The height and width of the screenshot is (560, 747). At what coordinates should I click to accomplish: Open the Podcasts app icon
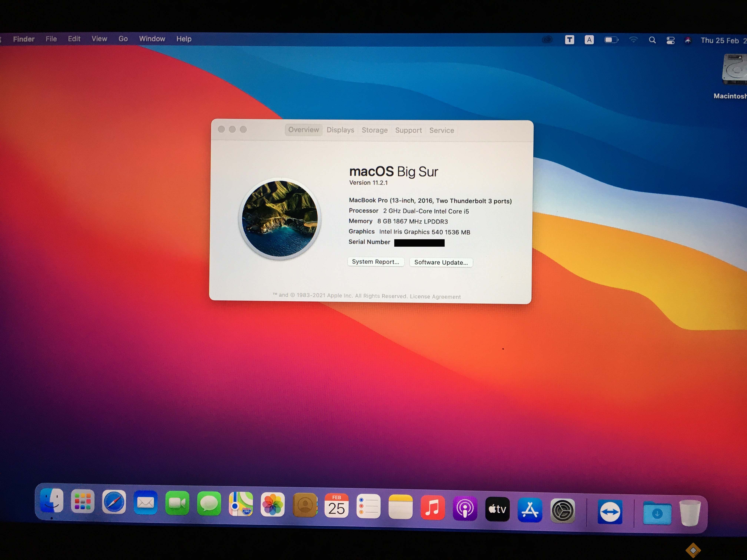[465, 508]
